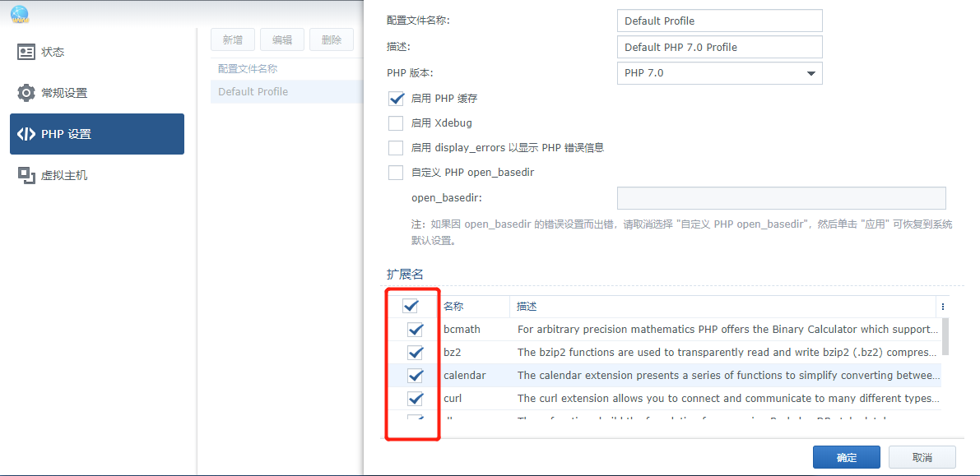Click the 确定 button to confirm

coord(846,457)
